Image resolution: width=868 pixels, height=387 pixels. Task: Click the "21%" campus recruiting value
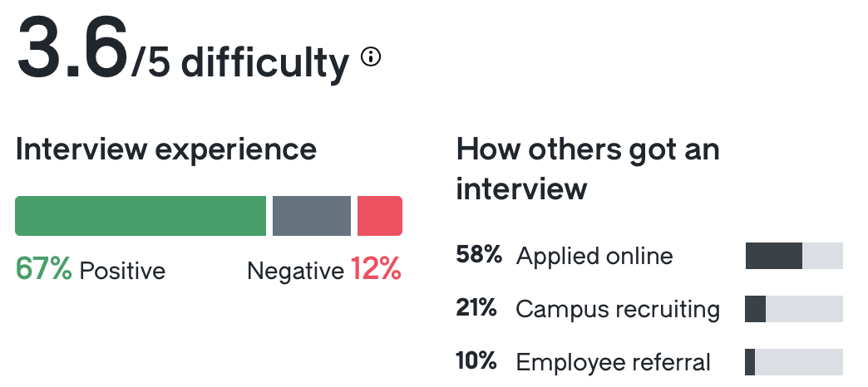476,308
